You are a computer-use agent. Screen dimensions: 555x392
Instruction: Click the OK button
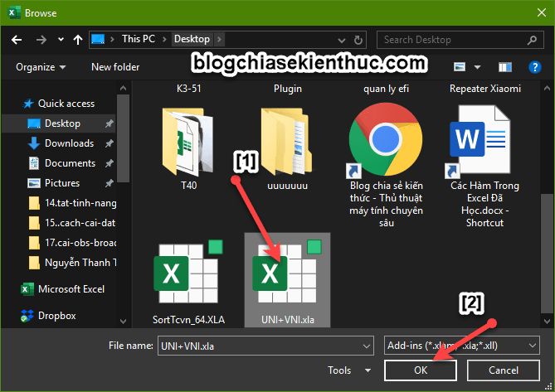point(421,370)
